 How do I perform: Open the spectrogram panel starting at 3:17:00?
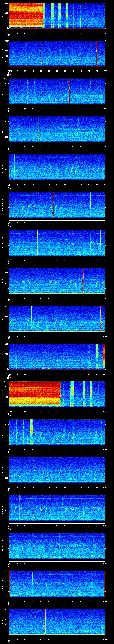pyautogui.click(x=57, y=621)
